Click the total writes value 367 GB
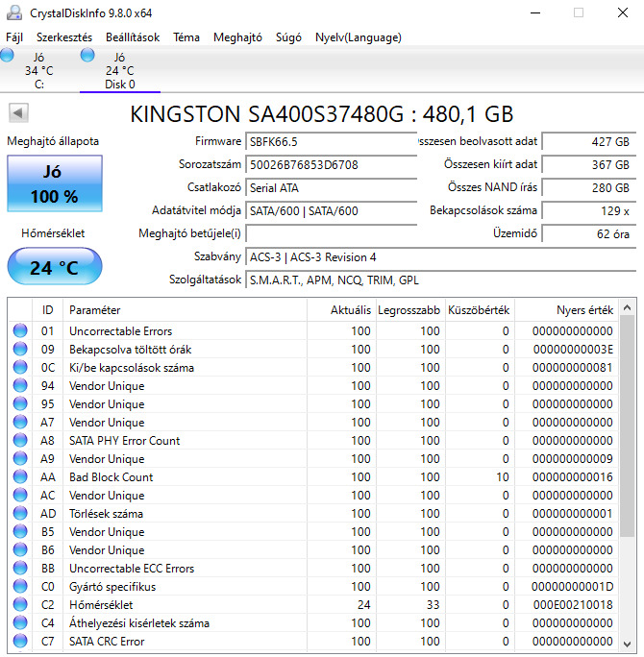Image resolution: width=644 pixels, height=657 pixels. coord(588,164)
